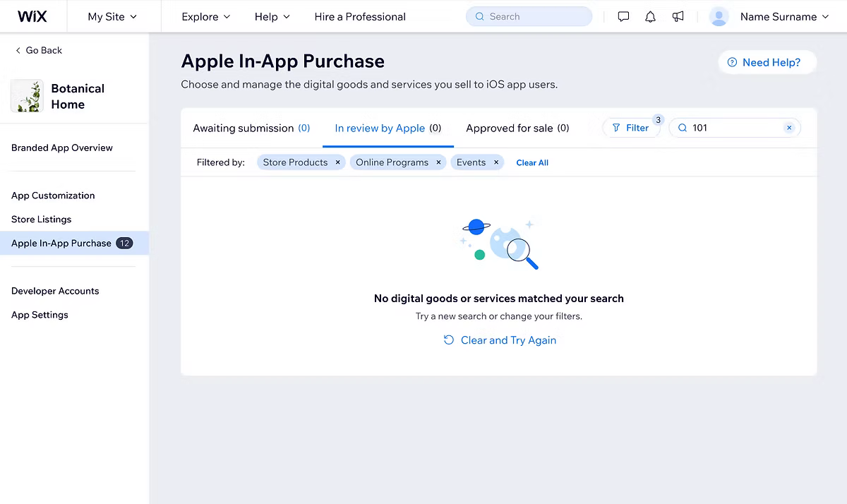Clear the 101 search text

point(789,128)
